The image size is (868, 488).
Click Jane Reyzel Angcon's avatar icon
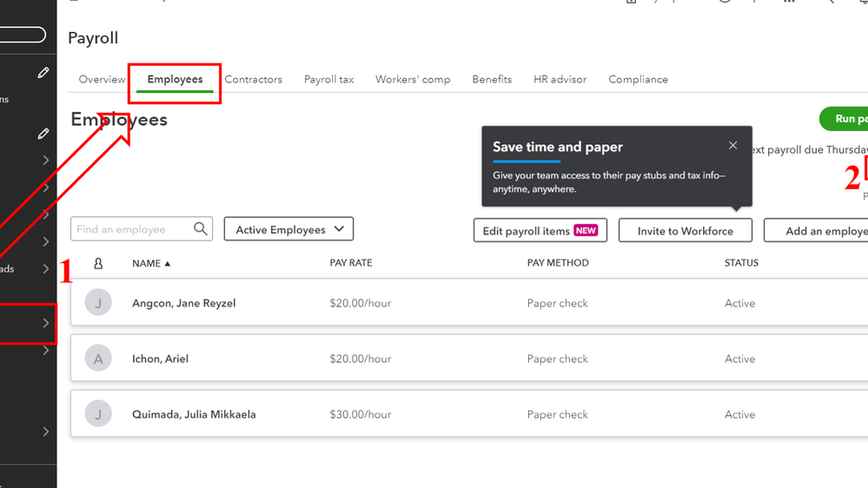[x=98, y=303]
